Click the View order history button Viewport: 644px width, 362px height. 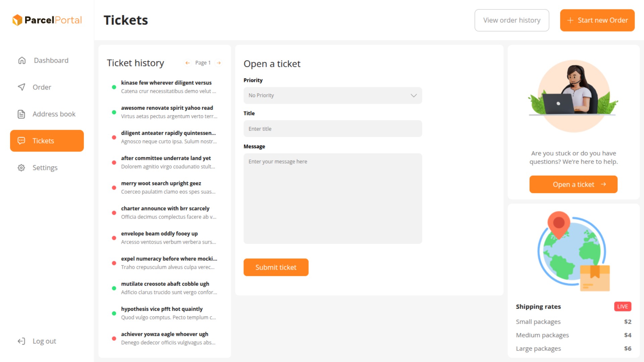512,20
